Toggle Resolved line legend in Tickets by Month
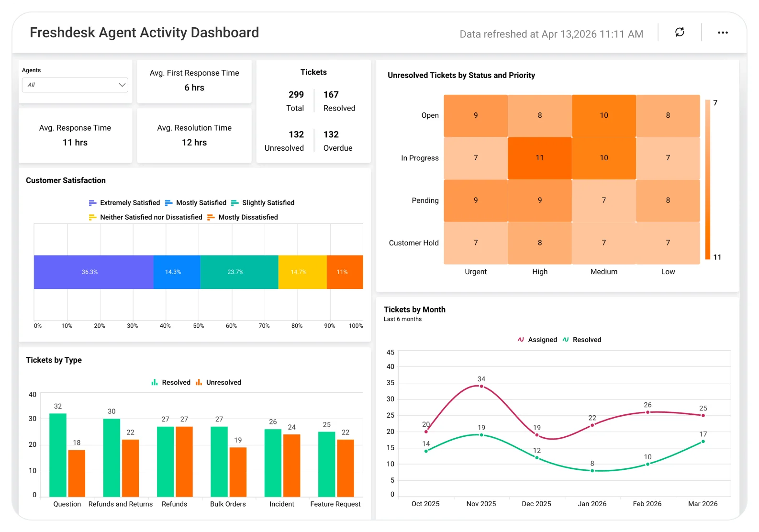 [582, 340]
